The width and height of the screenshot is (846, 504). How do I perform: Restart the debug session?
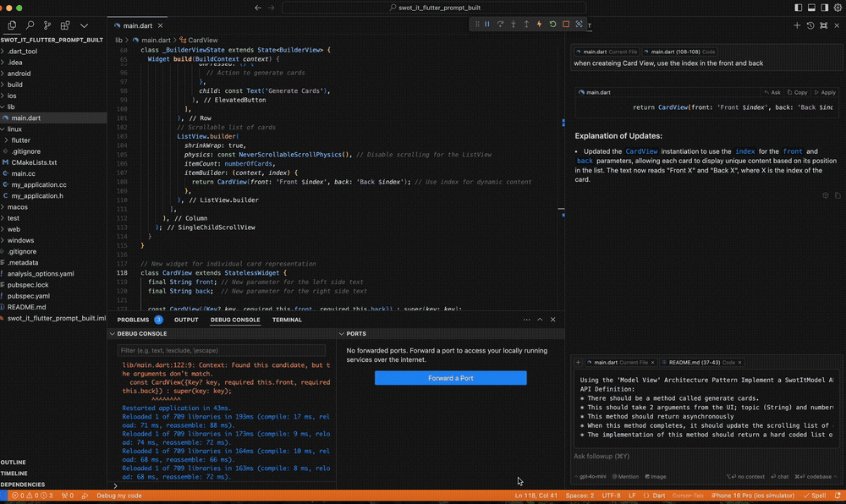click(x=552, y=25)
